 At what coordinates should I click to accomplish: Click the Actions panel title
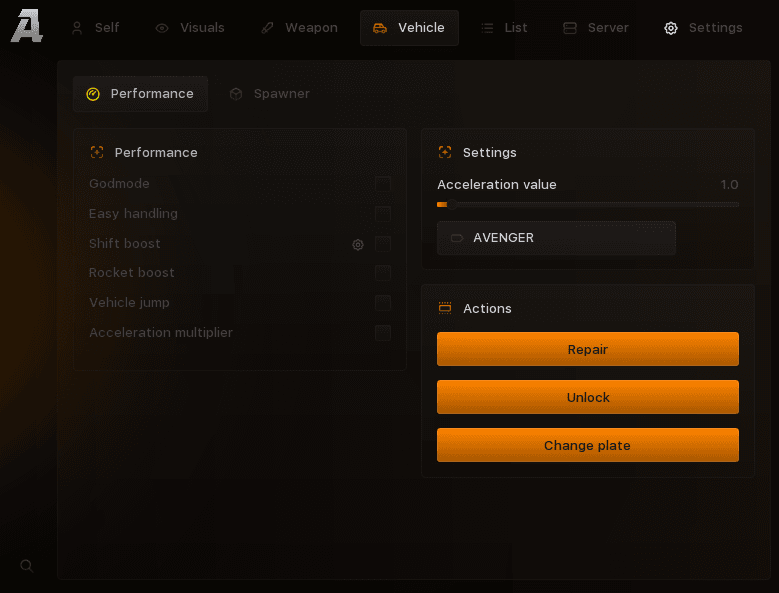(x=487, y=308)
